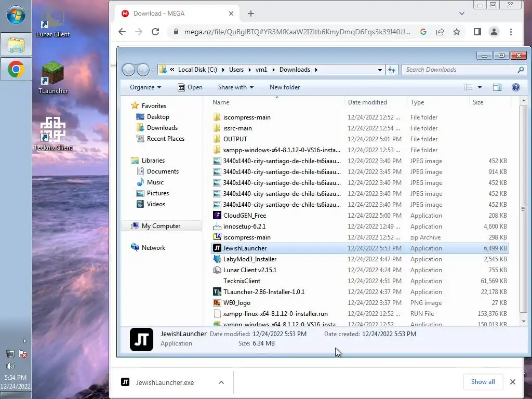The image size is (532, 399).
Task: Switch to Chrome in the taskbar
Action: 16,69
